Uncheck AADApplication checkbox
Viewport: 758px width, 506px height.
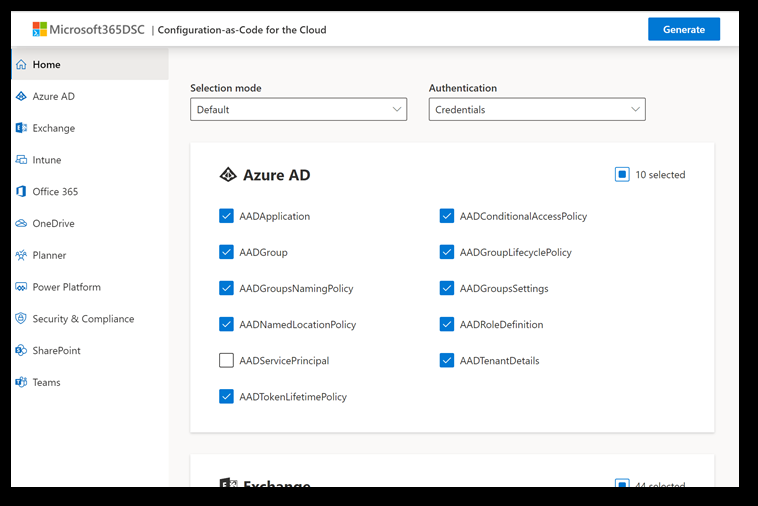[226, 216]
